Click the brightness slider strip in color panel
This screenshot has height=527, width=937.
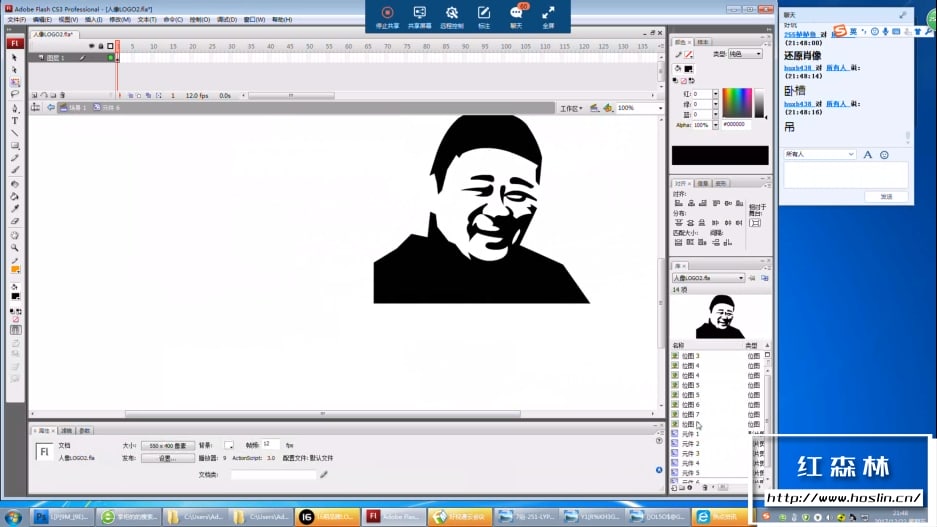pyautogui.click(x=759, y=103)
